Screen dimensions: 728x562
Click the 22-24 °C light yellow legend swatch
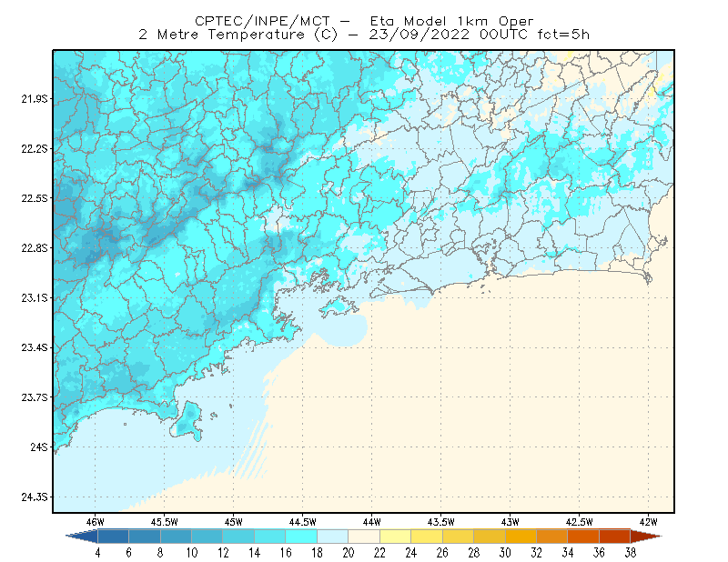click(395, 537)
